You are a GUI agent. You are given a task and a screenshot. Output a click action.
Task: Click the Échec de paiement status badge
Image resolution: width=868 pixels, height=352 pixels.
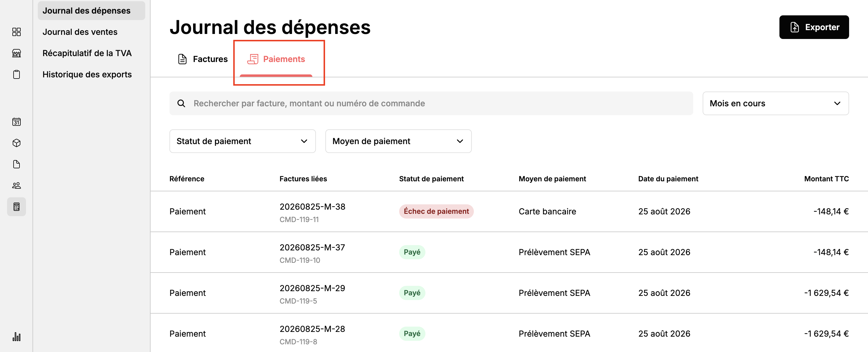(x=436, y=211)
